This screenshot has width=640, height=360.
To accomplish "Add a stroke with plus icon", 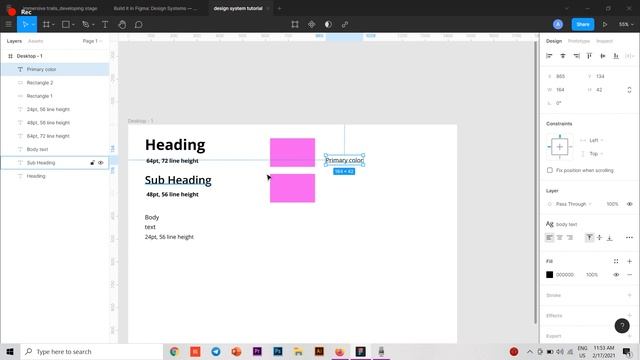I will point(629,295).
